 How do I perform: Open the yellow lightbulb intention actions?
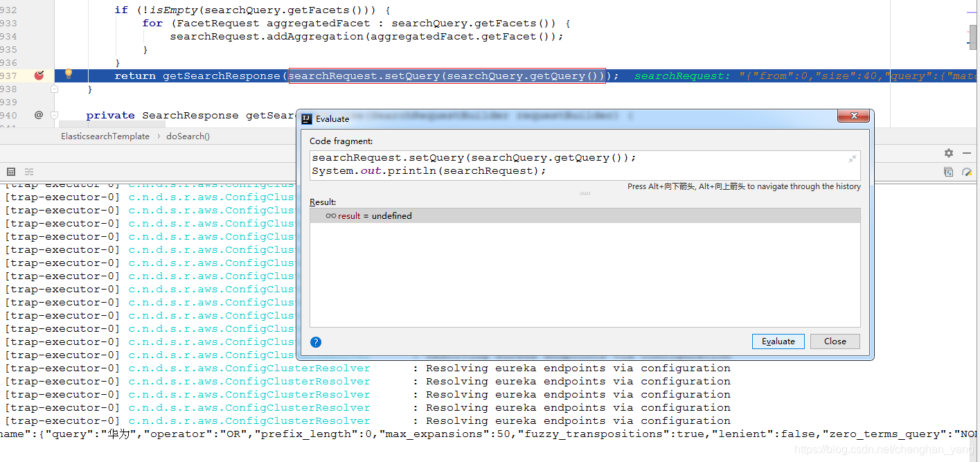(69, 74)
